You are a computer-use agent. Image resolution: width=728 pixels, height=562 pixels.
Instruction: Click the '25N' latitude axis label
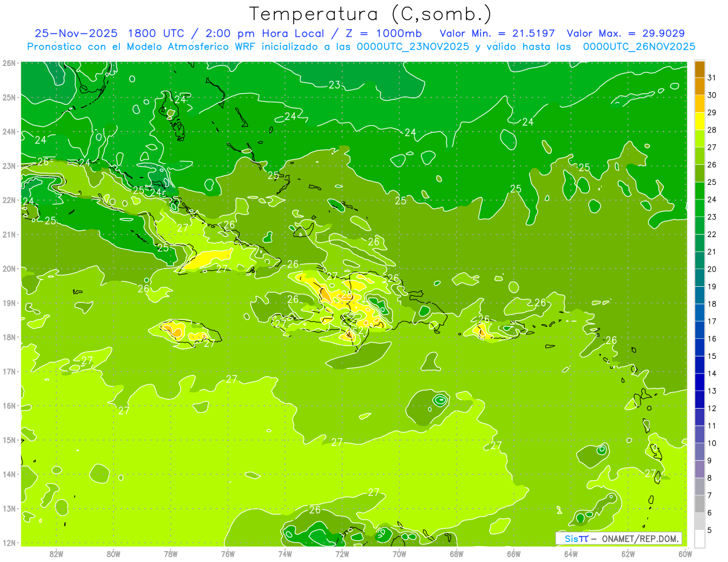[9, 97]
